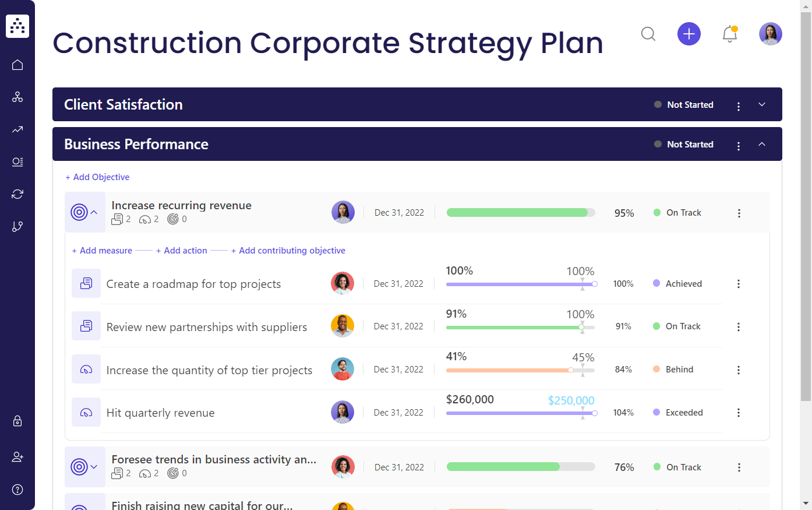
Task: Collapse the Business Performance section
Action: (x=762, y=144)
